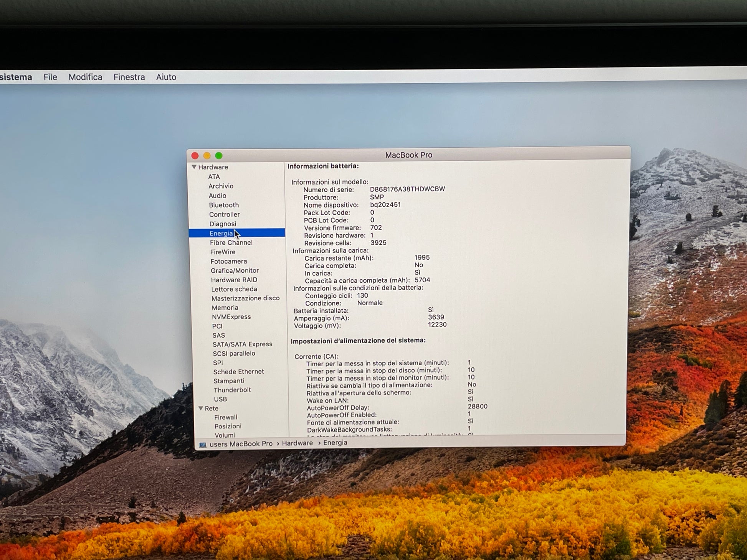The image size is (747, 560).
Task: Open the Aiuto menu
Action: [166, 77]
